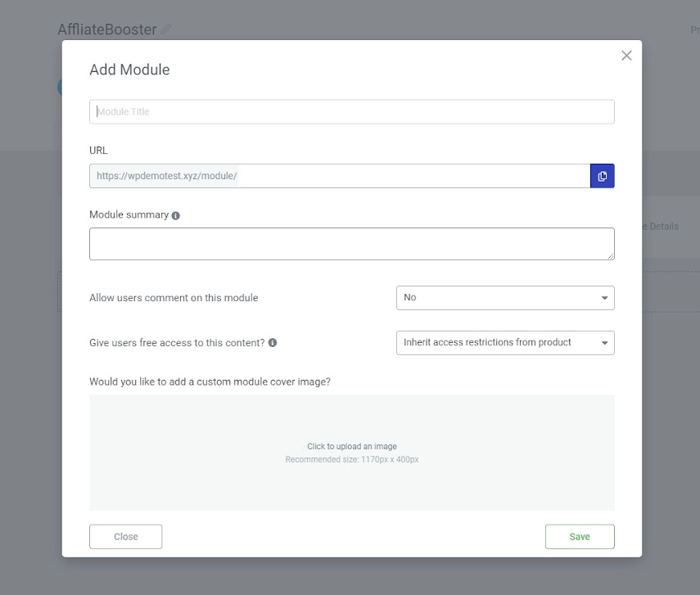The width and height of the screenshot is (700, 595).
Task: Close the Add Module dialog with X
Action: [626, 56]
